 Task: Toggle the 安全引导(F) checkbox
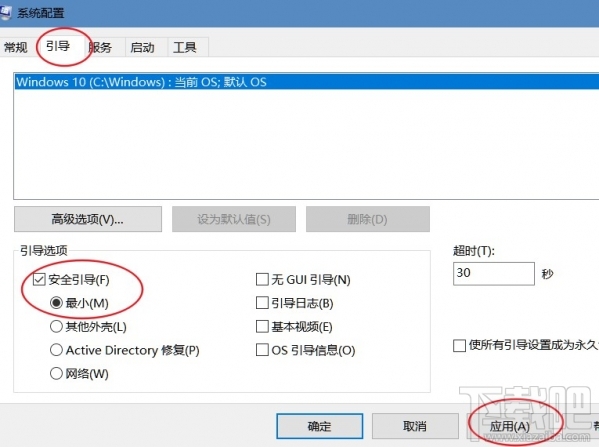39,280
